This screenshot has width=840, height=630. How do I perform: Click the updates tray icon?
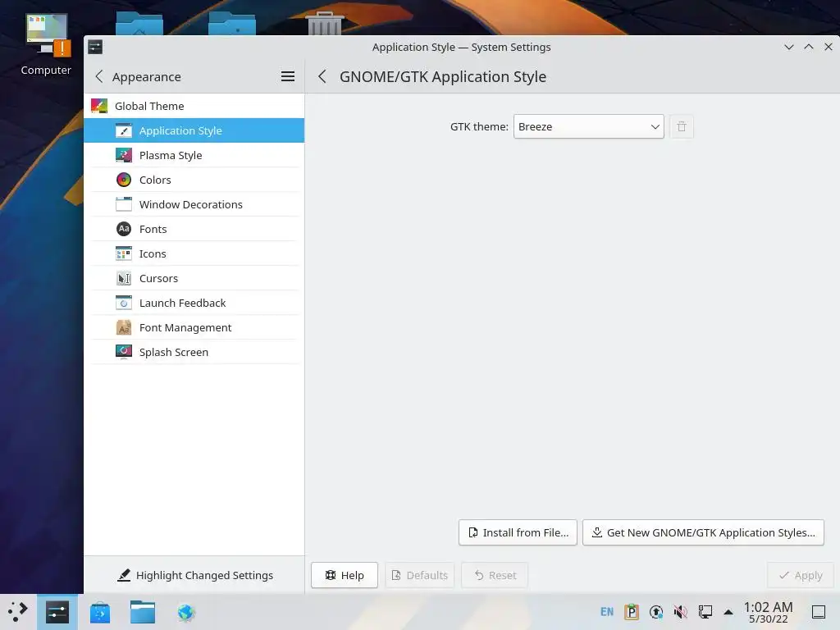tap(656, 612)
